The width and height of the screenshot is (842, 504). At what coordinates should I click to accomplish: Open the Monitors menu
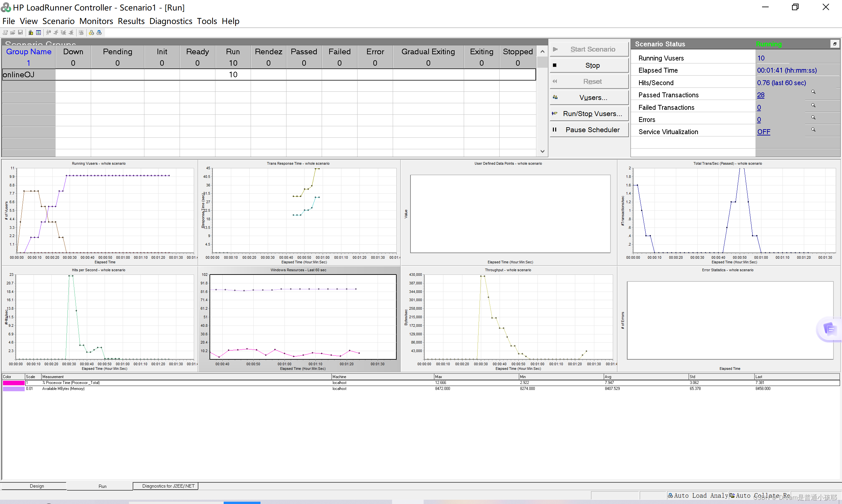pyautogui.click(x=96, y=21)
